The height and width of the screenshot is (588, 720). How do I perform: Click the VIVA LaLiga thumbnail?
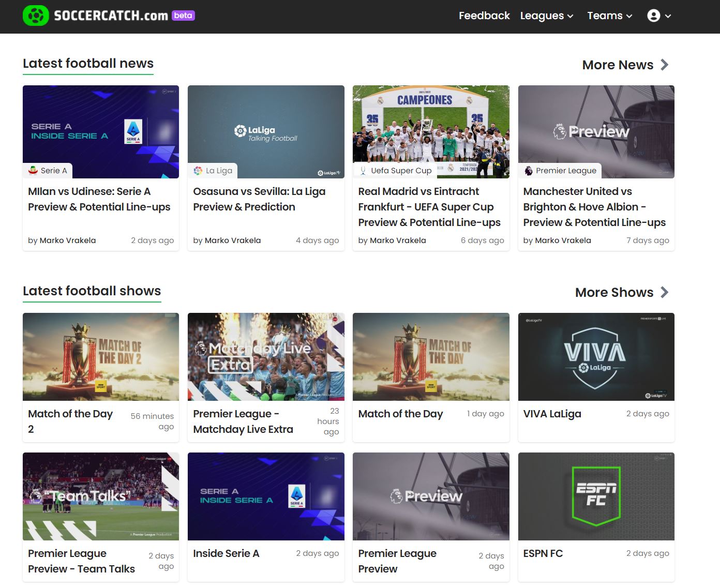click(x=596, y=357)
